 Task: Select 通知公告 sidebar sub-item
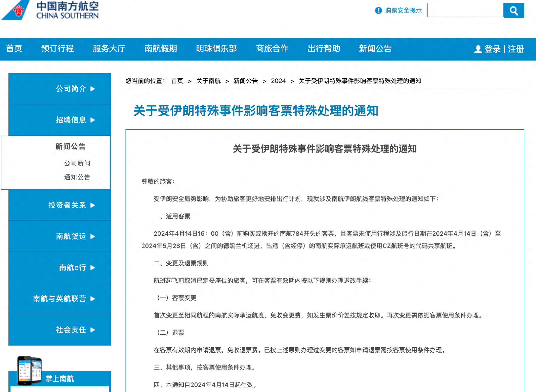77,177
